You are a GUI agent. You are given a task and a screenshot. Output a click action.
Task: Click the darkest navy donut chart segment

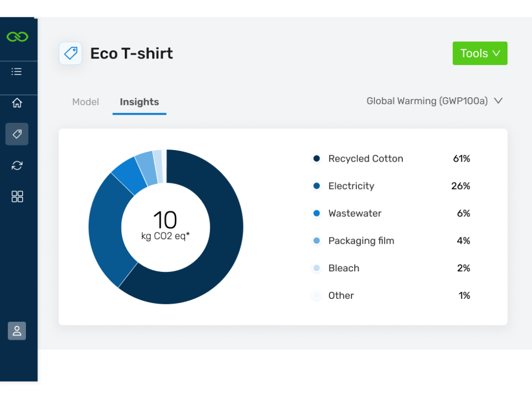pyautogui.click(x=220, y=249)
